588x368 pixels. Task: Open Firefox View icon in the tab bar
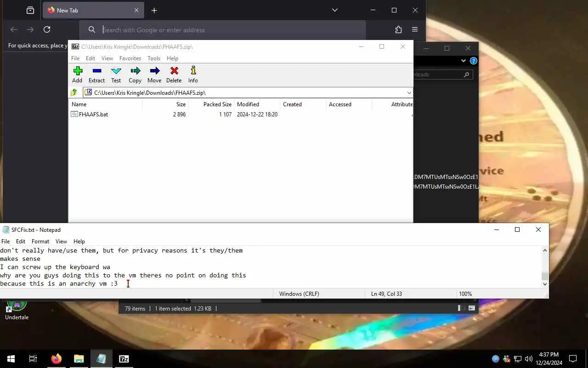tap(30, 10)
